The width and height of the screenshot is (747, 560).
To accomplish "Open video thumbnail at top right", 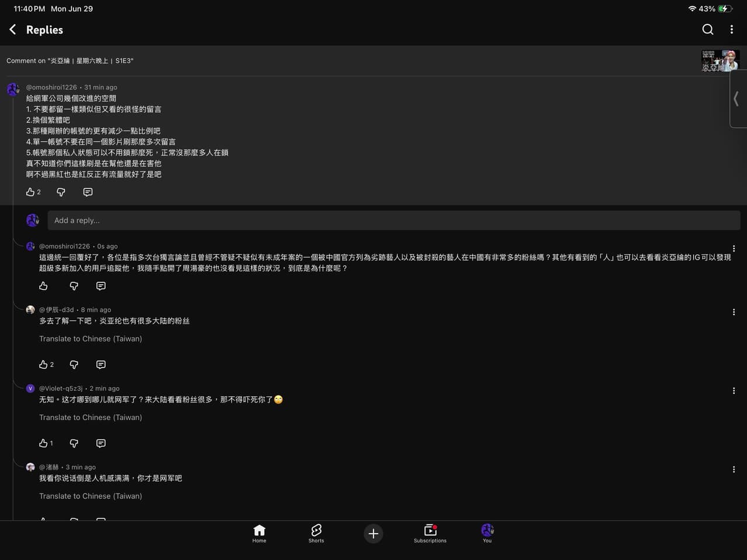I will pyautogui.click(x=720, y=60).
